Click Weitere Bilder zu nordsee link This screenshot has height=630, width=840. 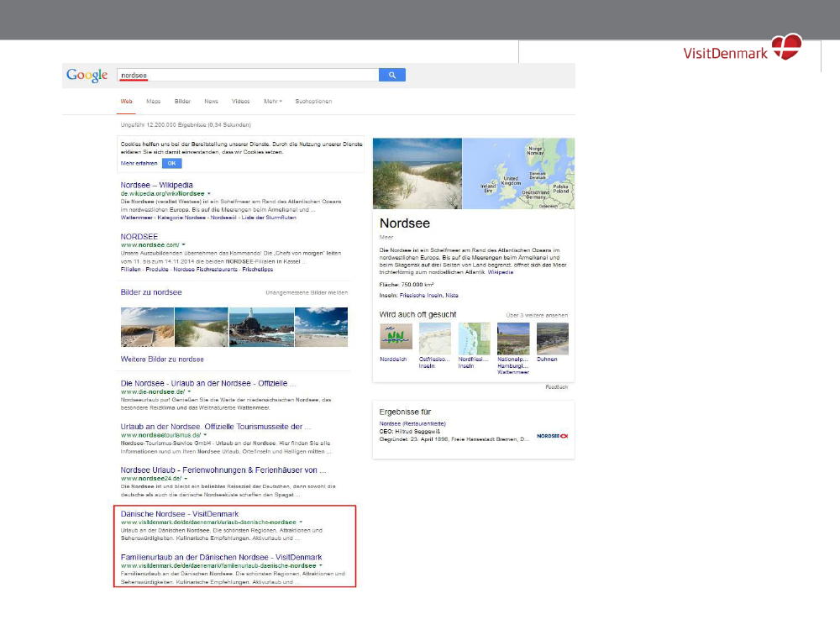[x=162, y=360]
